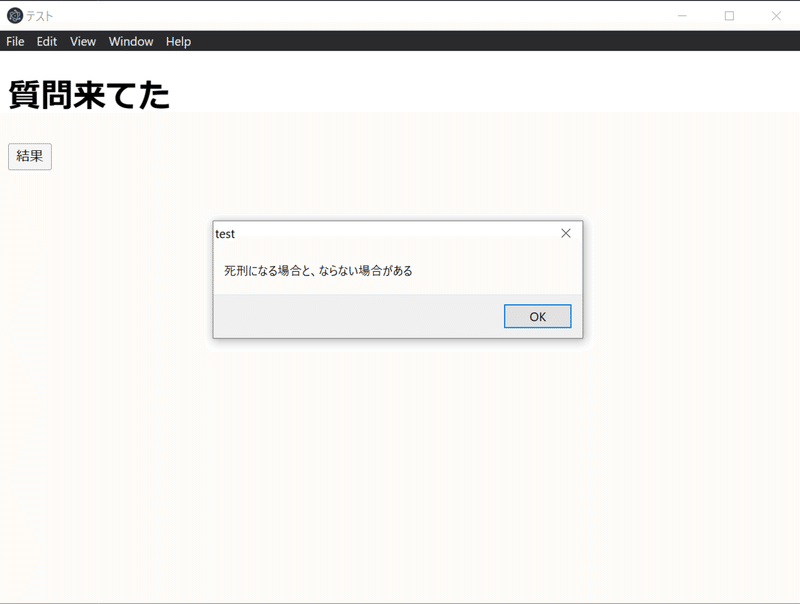Screen dimensions: 800x604
Task: Click the 結果 button below the heading
Action: (29, 157)
